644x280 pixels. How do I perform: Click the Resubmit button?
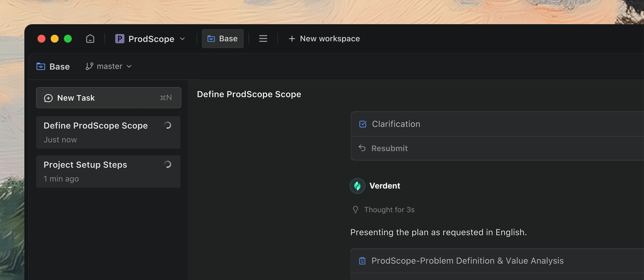[x=389, y=148]
